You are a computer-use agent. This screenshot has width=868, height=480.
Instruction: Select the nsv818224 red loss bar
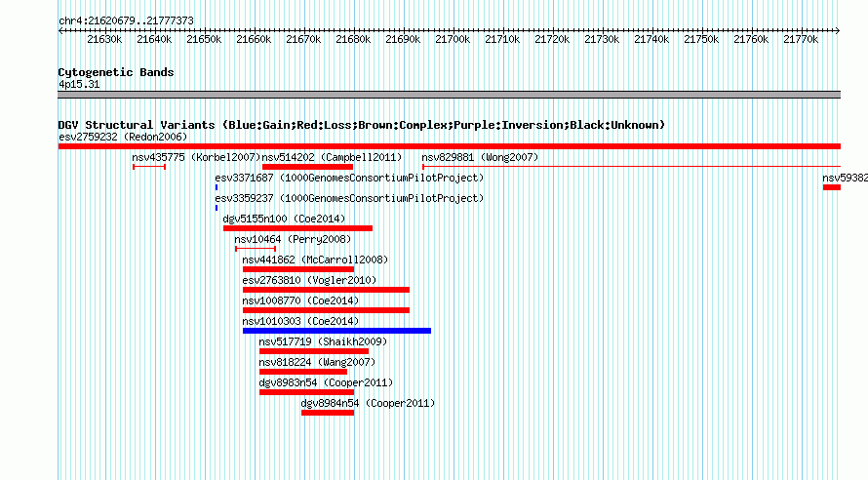click(x=302, y=372)
